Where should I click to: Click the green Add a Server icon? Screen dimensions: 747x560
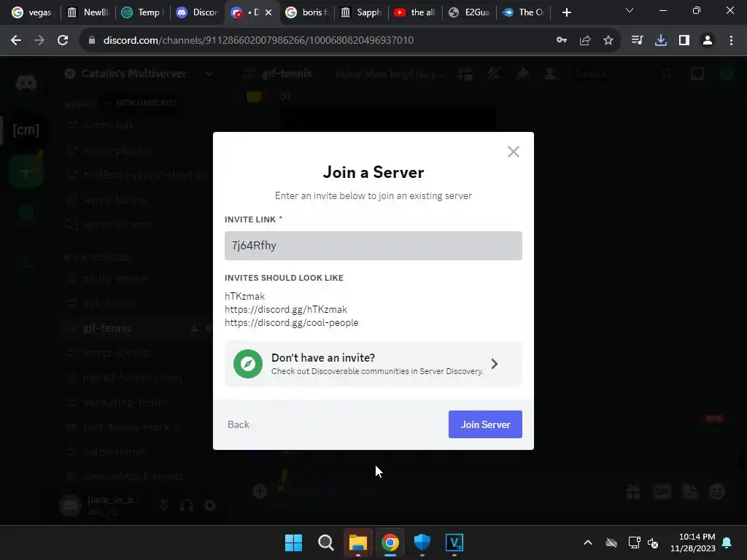[x=26, y=171]
